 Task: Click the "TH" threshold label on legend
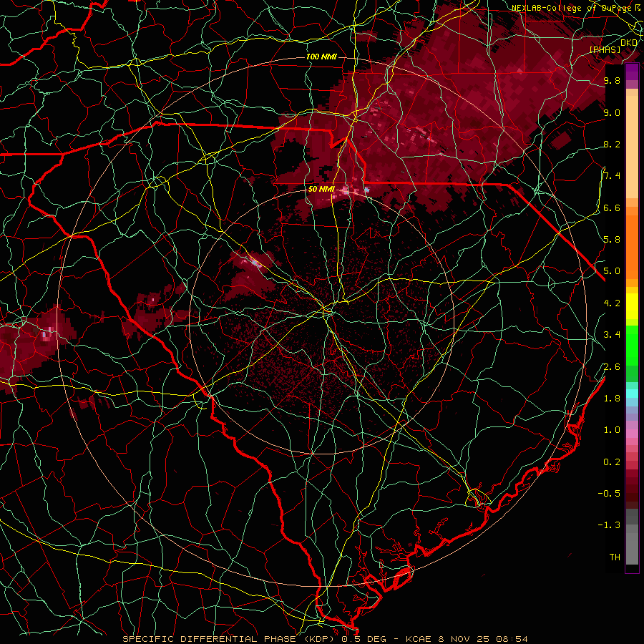coord(615,557)
